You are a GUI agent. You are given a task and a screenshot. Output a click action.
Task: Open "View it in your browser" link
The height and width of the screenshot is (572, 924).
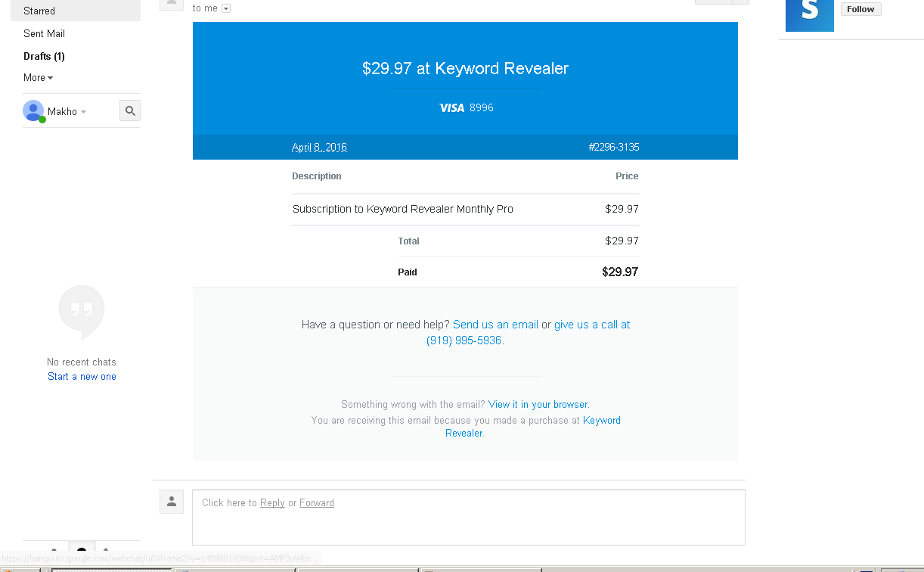[x=538, y=404]
